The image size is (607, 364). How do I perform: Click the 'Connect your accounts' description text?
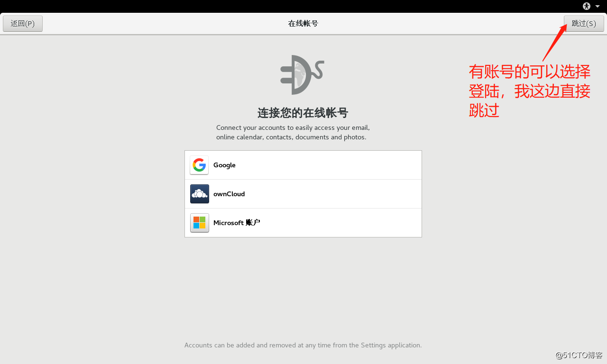[x=293, y=132]
